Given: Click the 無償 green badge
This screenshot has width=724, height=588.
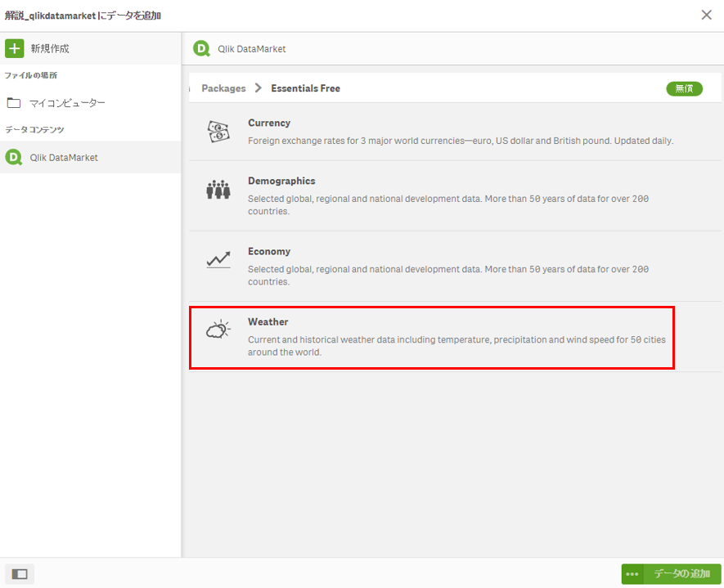Looking at the screenshot, I should [684, 88].
